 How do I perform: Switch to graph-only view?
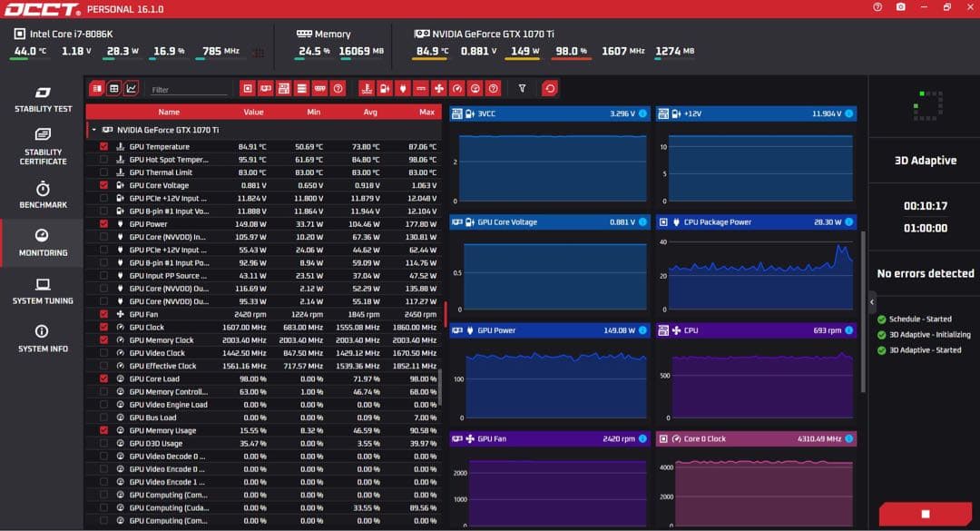132,89
